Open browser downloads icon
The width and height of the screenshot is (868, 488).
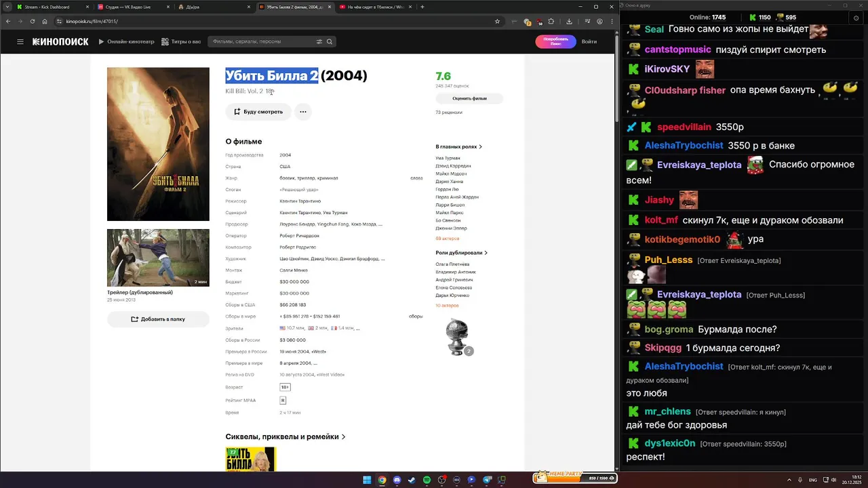pos(569,21)
